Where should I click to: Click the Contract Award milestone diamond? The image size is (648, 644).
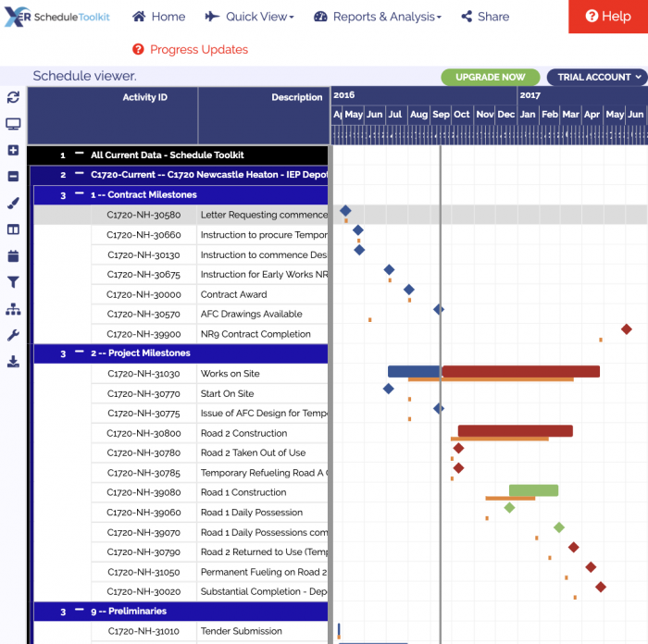(x=409, y=290)
